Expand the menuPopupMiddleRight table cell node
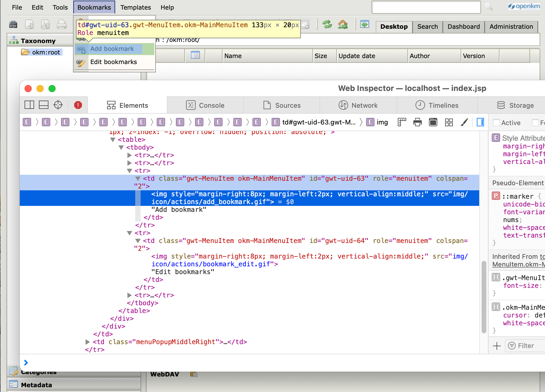 tap(87, 342)
